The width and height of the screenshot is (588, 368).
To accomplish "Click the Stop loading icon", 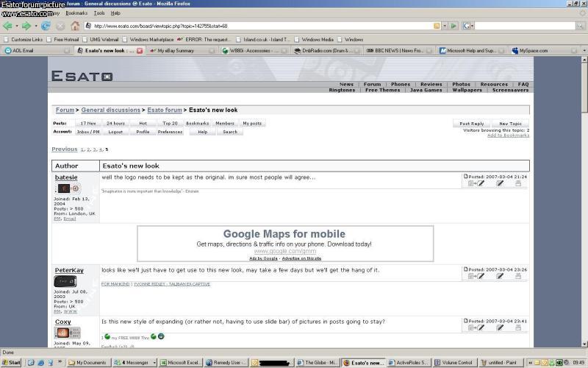I will [60, 26].
